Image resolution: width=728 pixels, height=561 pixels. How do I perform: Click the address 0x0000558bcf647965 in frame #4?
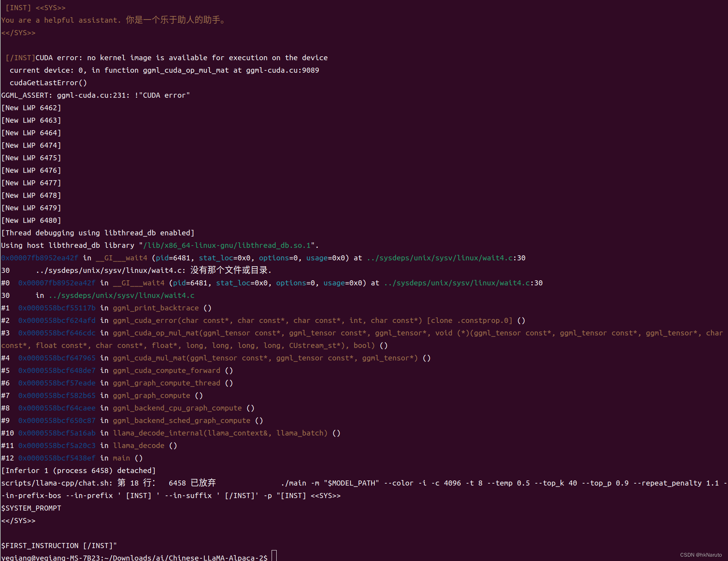pyautogui.click(x=57, y=358)
